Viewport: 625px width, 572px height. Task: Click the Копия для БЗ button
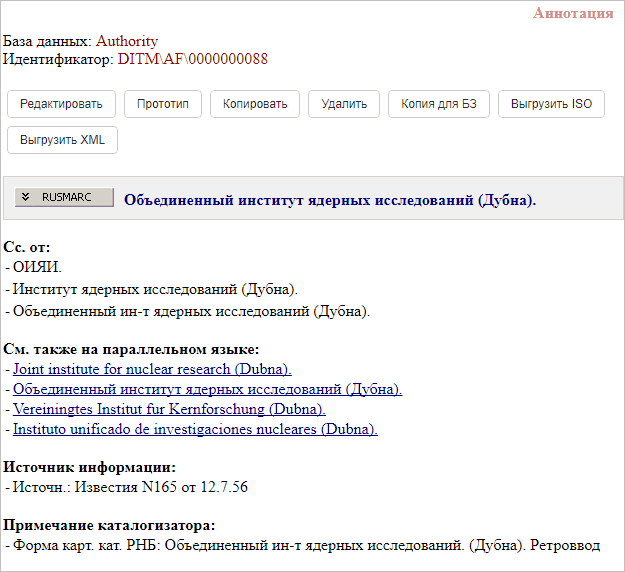[438, 104]
